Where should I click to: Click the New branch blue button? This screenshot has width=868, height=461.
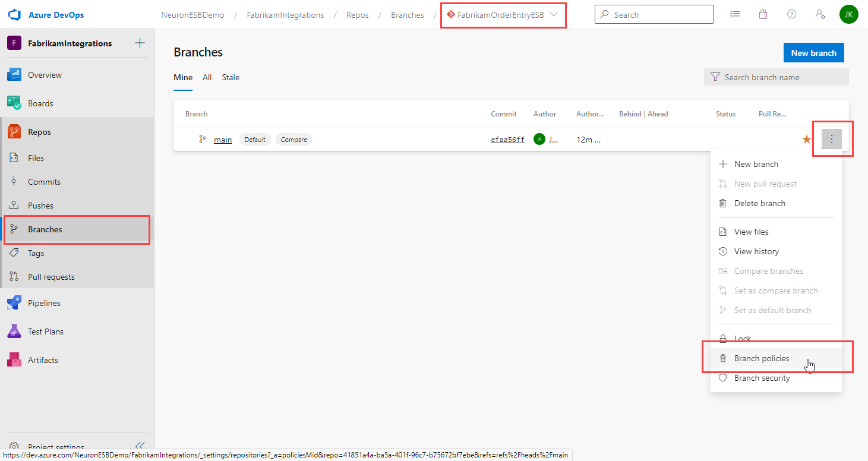[814, 53]
